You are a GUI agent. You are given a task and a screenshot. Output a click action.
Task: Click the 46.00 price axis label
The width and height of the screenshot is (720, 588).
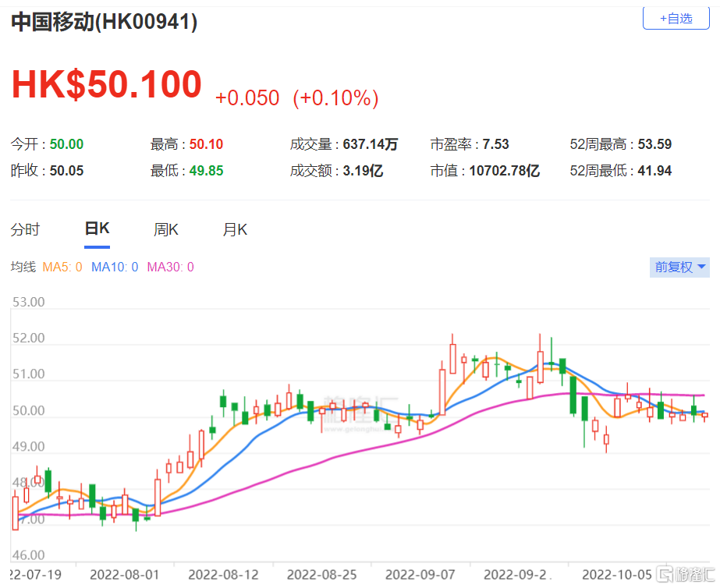click(28, 555)
